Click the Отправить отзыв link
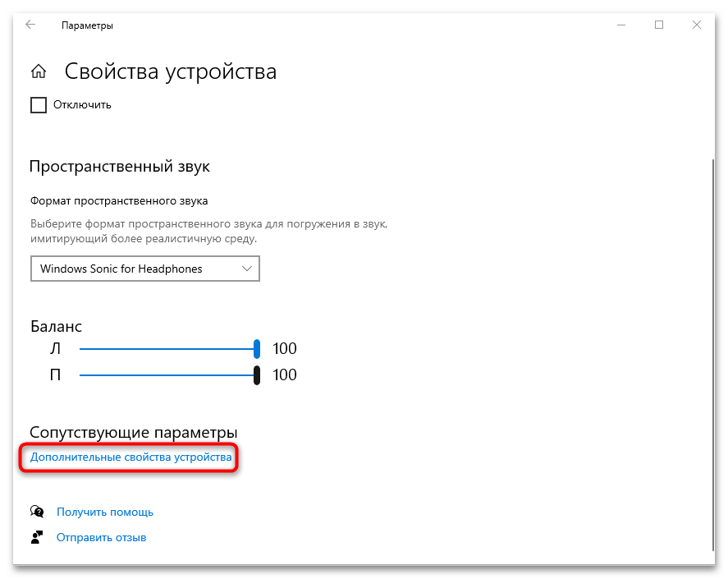The height and width of the screenshot is (579, 728). [x=102, y=538]
